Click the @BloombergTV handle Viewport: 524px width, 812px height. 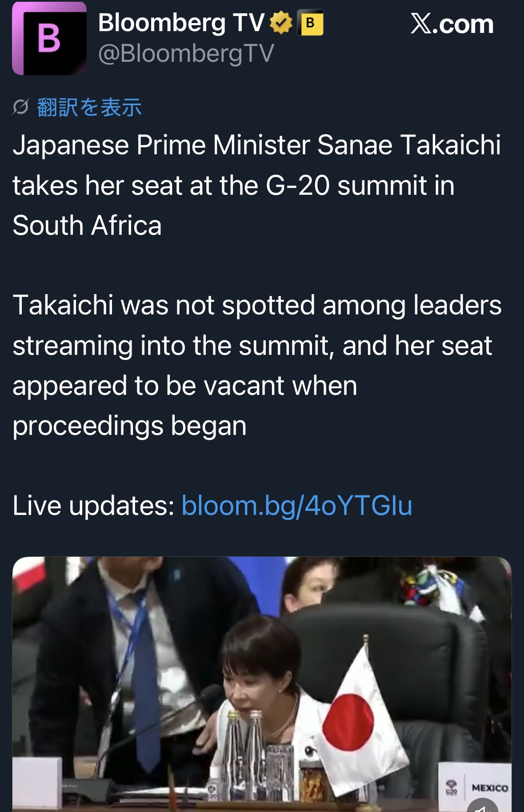coord(186,54)
